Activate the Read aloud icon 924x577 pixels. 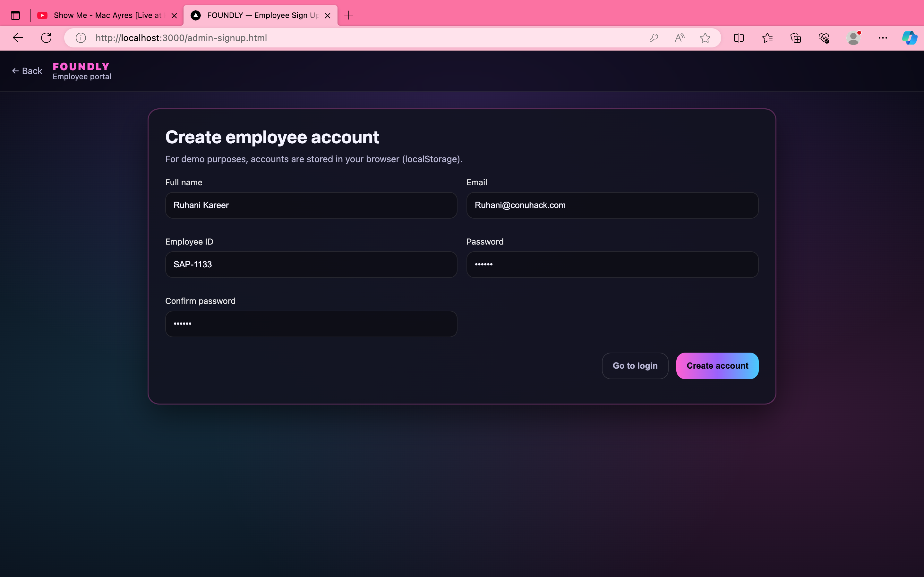pos(680,38)
